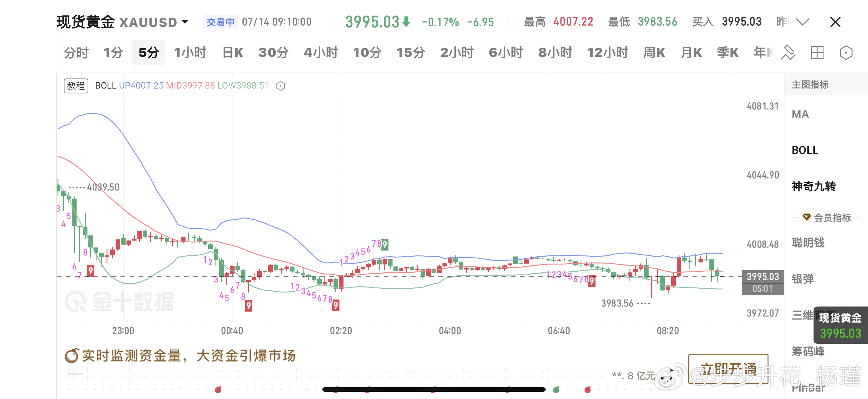Enable the MA main indicator
Image resolution: width=868 pixels, height=399 pixels.
point(800,114)
